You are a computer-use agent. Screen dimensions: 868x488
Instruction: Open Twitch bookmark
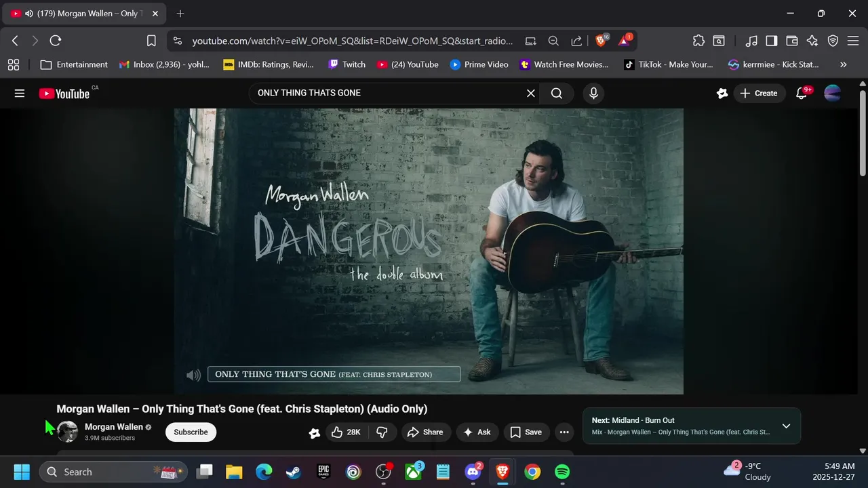(x=347, y=64)
